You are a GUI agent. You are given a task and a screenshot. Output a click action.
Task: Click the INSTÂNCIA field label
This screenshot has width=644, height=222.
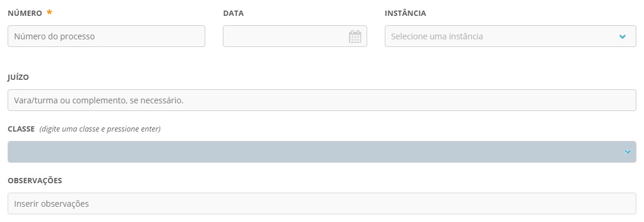[x=405, y=13]
